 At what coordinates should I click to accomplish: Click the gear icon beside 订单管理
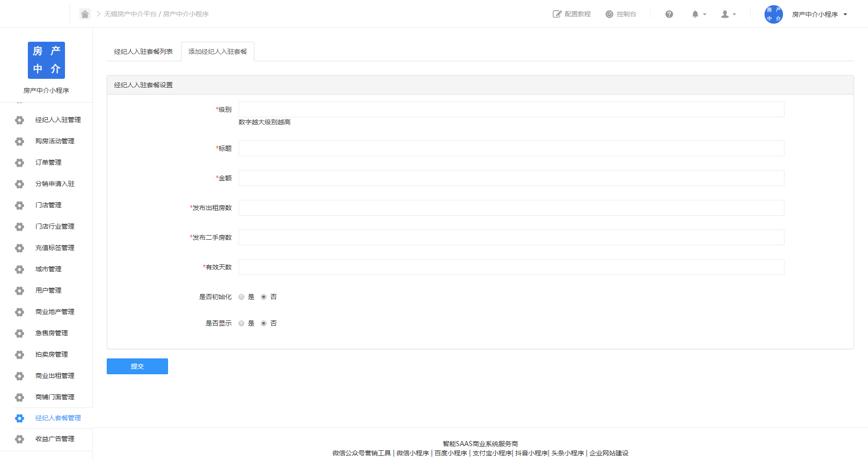(19, 163)
